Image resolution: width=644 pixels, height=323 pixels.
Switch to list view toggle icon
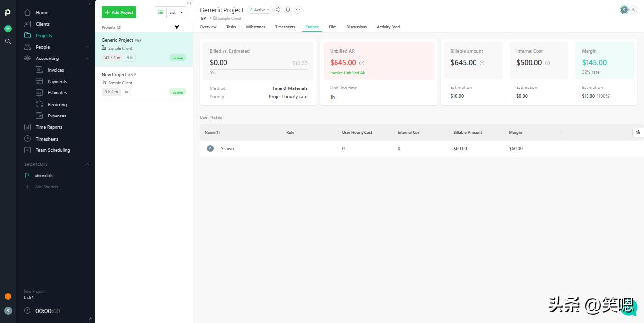(x=161, y=12)
